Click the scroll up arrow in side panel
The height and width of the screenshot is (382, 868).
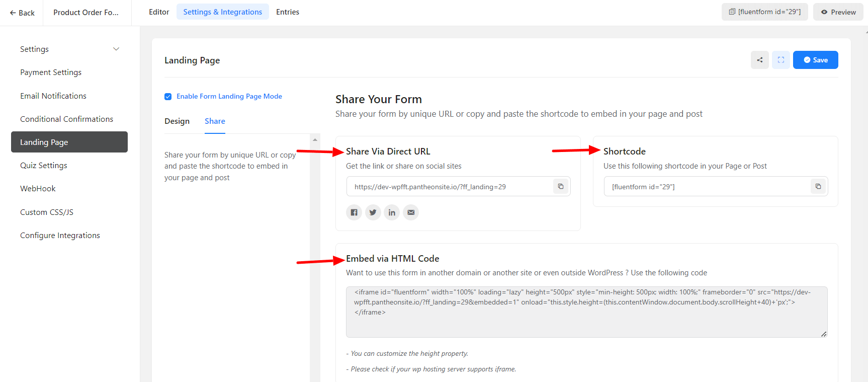tap(315, 140)
